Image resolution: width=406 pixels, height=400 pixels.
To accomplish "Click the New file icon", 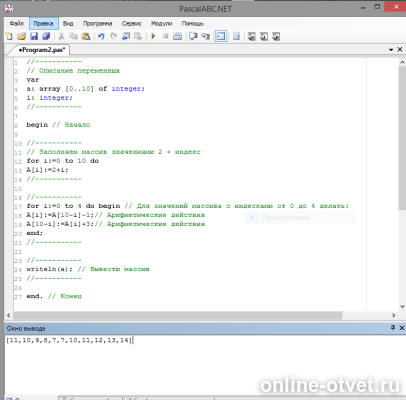I will pyautogui.click(x=9, y=36).
